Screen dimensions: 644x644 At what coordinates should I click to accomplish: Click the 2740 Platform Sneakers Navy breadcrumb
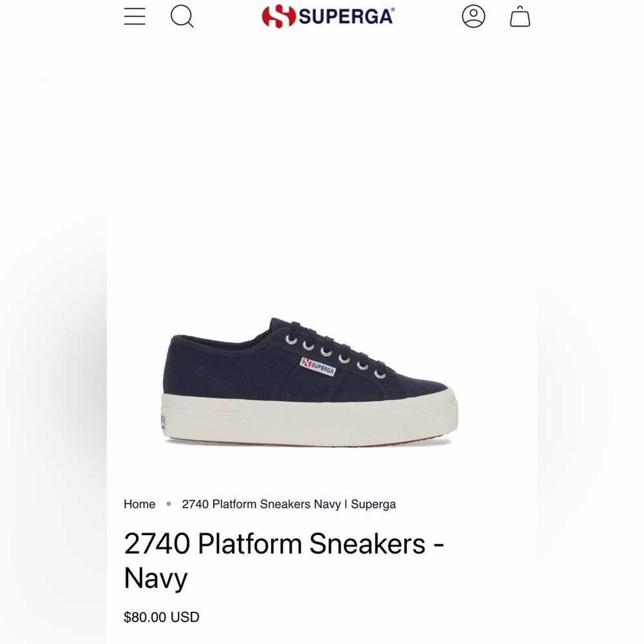(289, 504)
